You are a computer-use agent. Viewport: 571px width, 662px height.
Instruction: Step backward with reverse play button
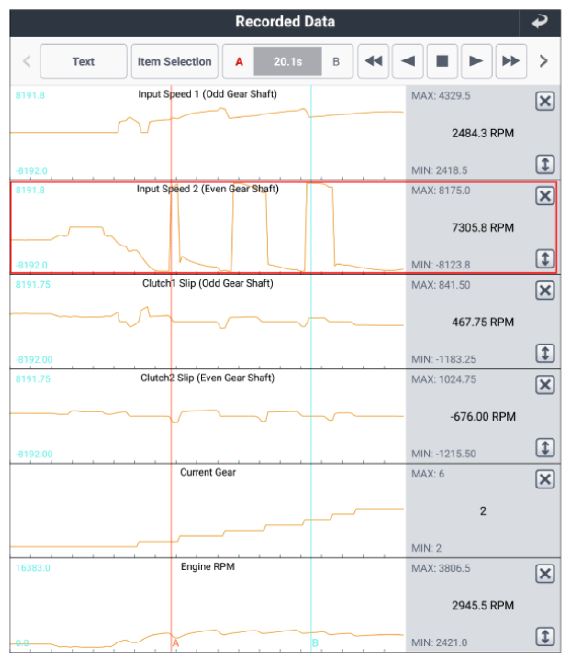click(408, 62)
